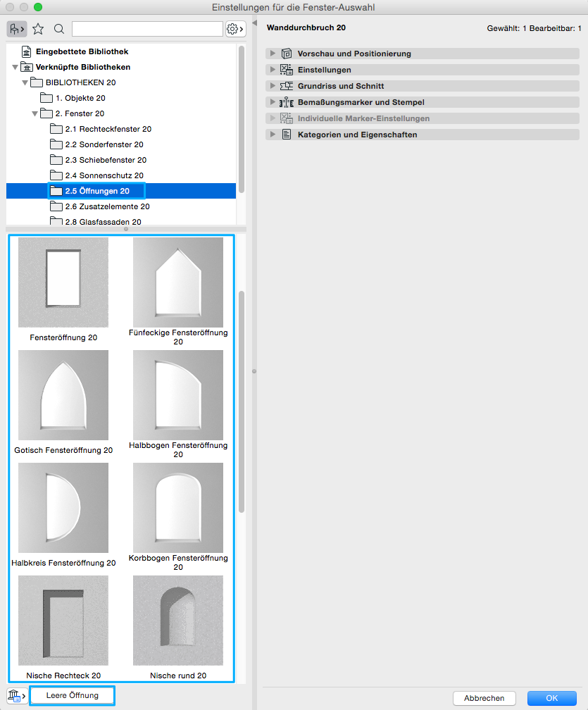Click the library manager icon at bottom left

coord(16,696)
